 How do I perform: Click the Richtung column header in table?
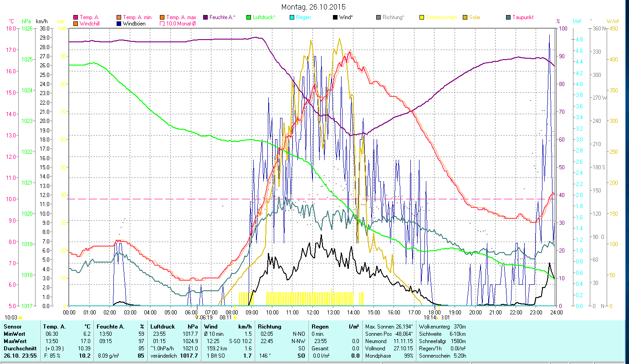click(270, 327)
